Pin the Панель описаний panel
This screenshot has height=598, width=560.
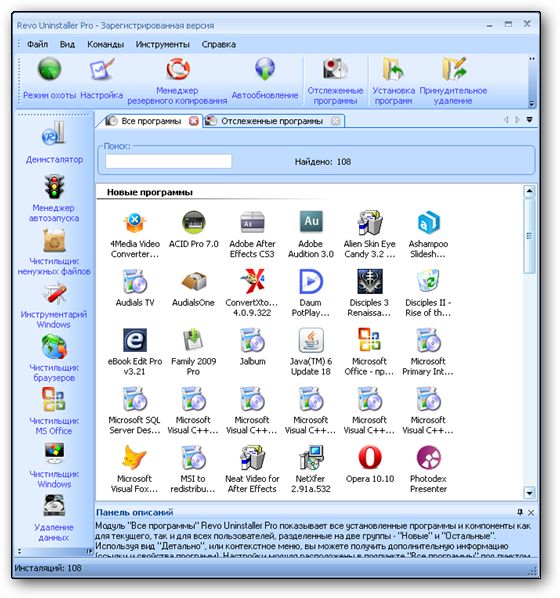(x=520, y=512)
